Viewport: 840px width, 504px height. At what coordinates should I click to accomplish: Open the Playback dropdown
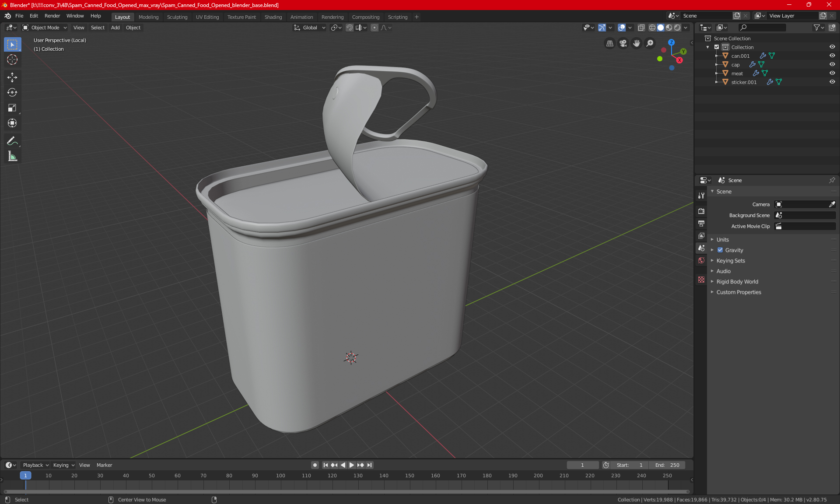pyautogui.click(x=35, y=465)
